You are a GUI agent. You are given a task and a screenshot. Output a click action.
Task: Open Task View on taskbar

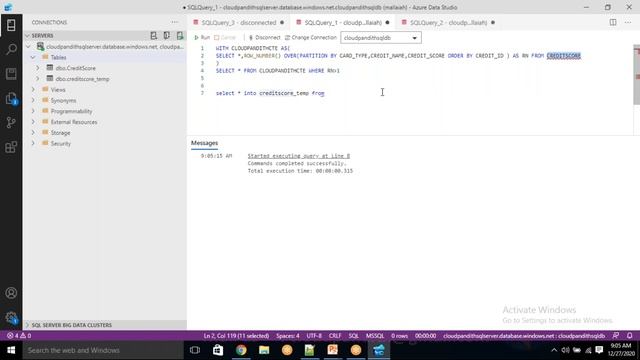point(195,350)
